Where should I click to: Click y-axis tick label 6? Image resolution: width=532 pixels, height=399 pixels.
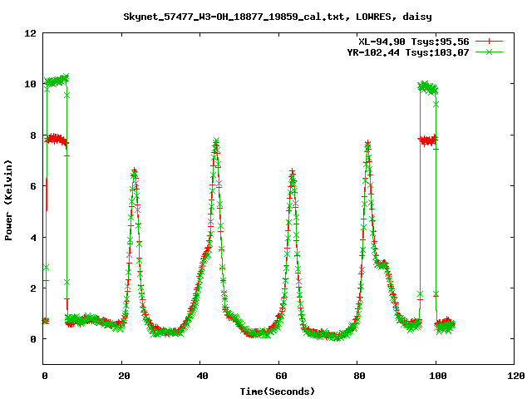click(x=33, y=186)
